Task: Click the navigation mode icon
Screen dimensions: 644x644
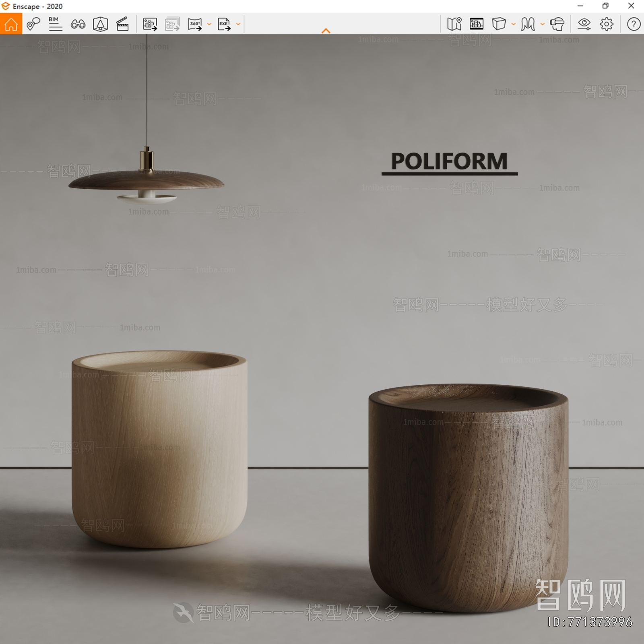Action: coord(528,24)
